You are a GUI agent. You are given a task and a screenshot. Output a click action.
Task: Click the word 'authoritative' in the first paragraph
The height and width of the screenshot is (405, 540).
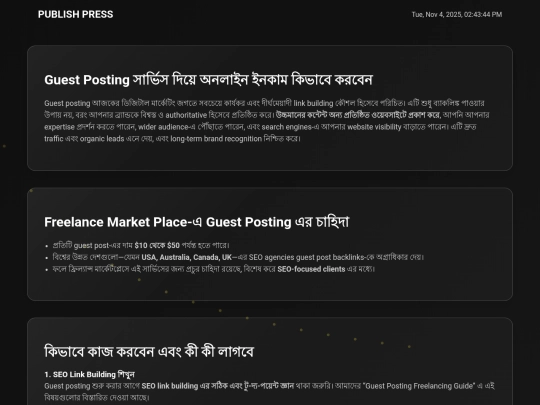pyautogui.click(x=186, y=115)
